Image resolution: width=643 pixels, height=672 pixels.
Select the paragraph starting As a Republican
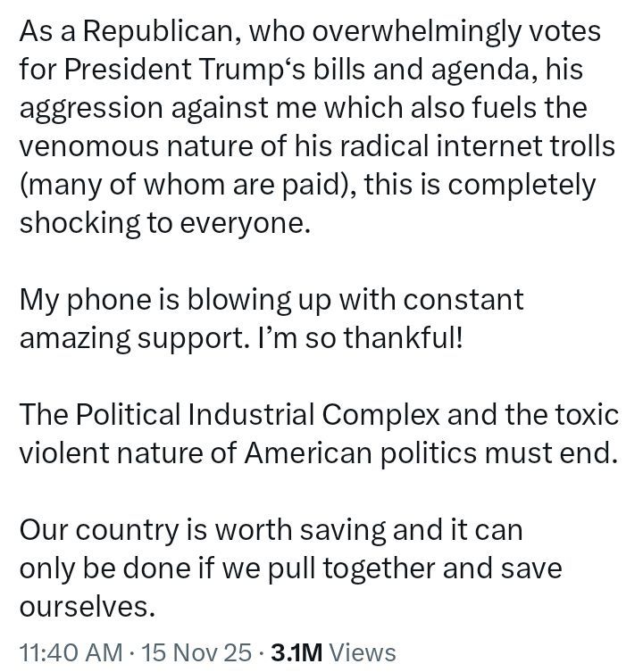[x=317, y=127]
